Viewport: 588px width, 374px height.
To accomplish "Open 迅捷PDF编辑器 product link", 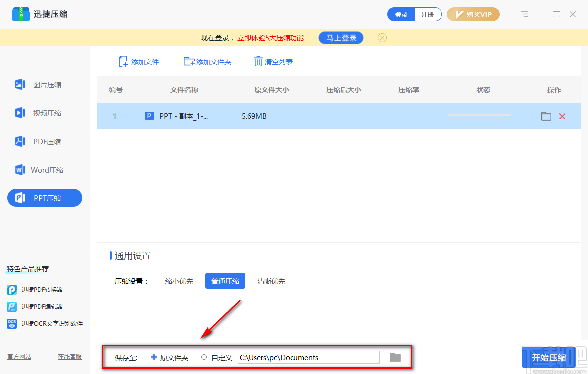I will (42, 307).
